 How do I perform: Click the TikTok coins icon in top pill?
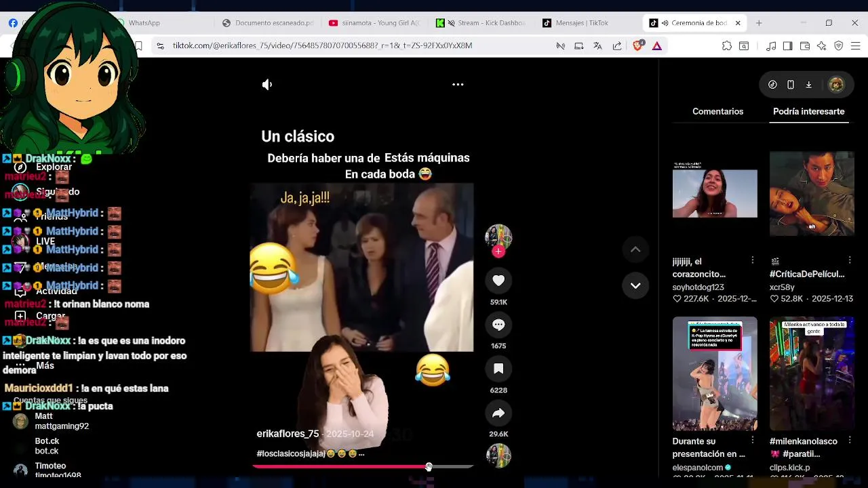pyautogui.click(x=772, y=85)
